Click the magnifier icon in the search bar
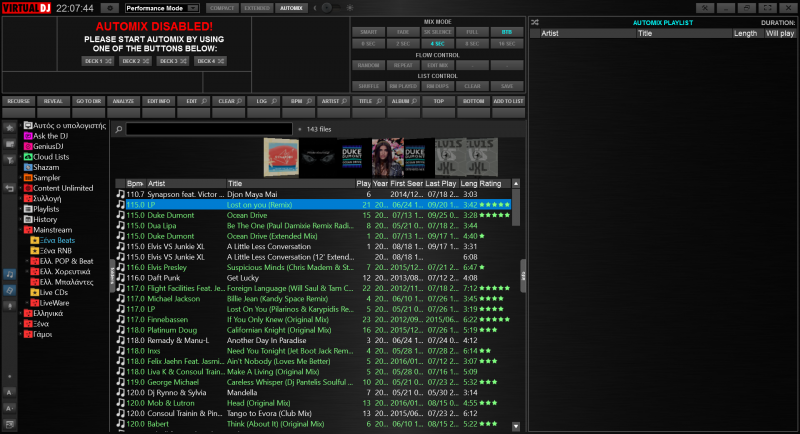 [119, 129]
